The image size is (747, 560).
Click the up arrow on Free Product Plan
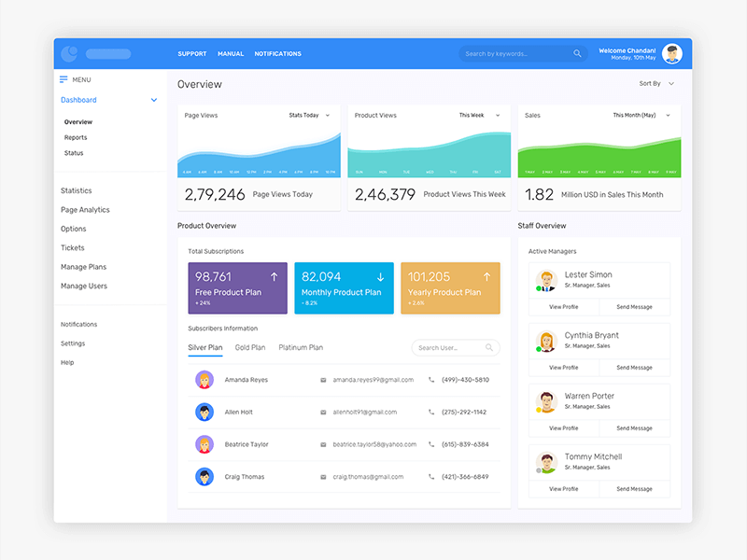(274, 277)
